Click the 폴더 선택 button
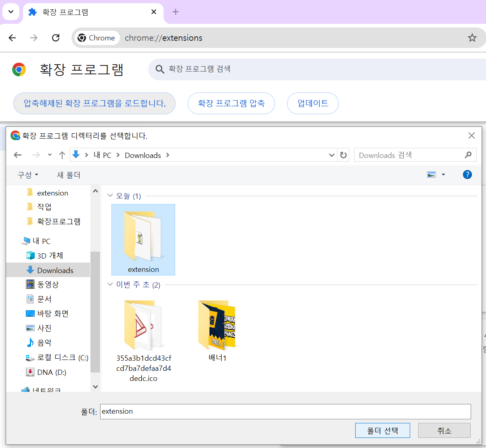This screenshot has height=448, width=486. 383,431
